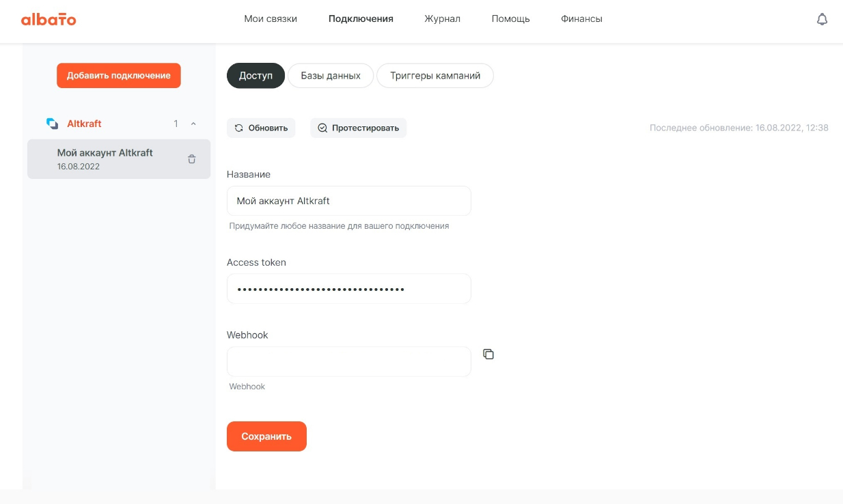
Task: Focus the Название input field
Action: point(348,201)
